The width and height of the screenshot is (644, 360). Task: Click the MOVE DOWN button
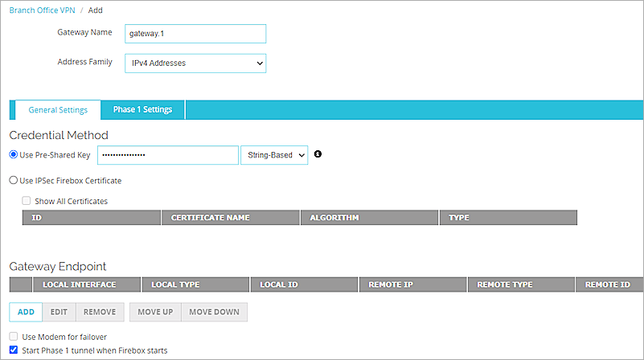(x=214, y=312)
